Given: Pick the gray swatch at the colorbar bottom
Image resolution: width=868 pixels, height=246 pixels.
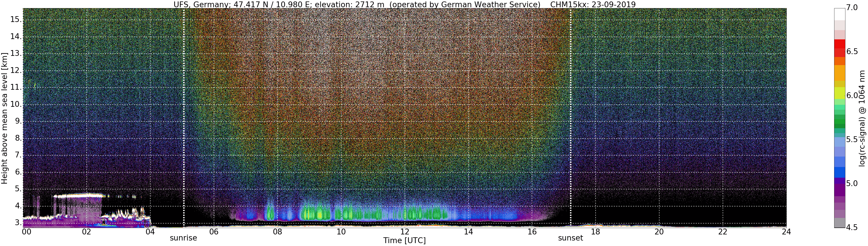Looking at the screenshot, I should pos(839,223).
